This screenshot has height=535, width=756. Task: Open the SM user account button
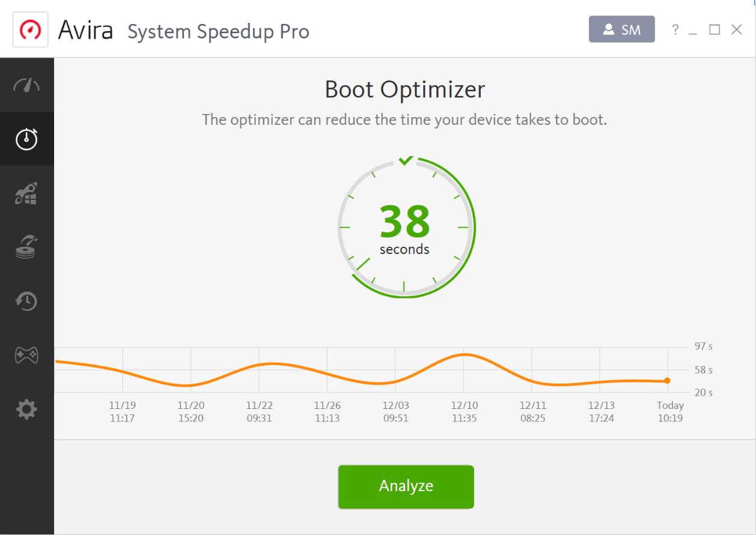(x=622, y=29)
